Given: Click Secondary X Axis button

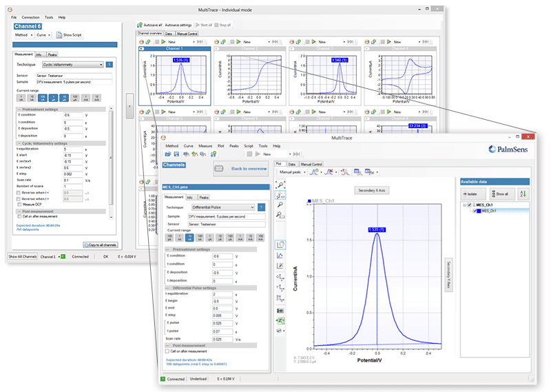Looking at the screenshot, I should [371, 191].
